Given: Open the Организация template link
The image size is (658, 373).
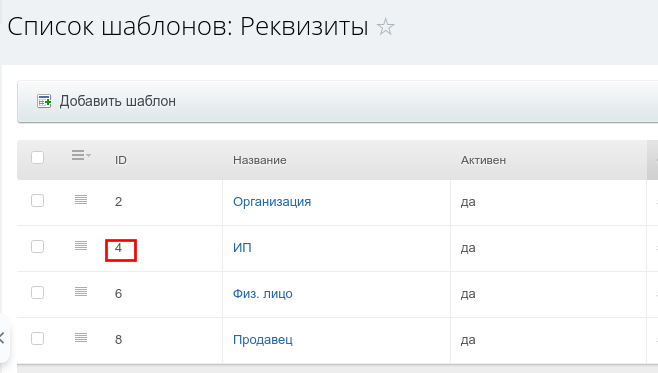Looking at the screenshot, I should tap(272, 202).
